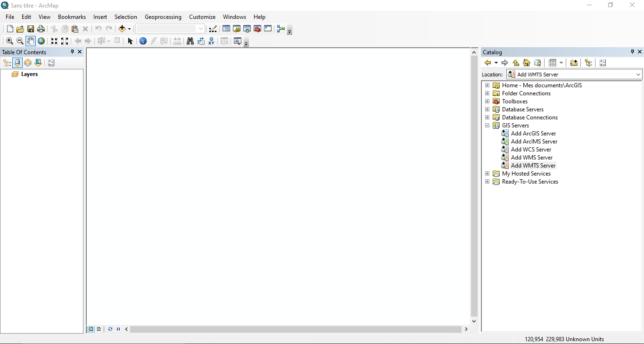Create a viewer window
The width and height of the screenshot is (644, 344).
238,41
